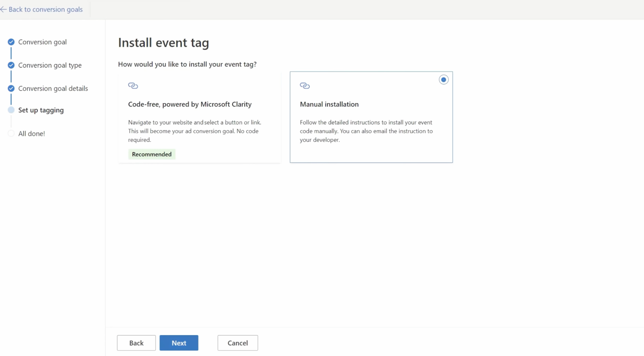
Task: Click the Next button
Action: tap(179, 343)
